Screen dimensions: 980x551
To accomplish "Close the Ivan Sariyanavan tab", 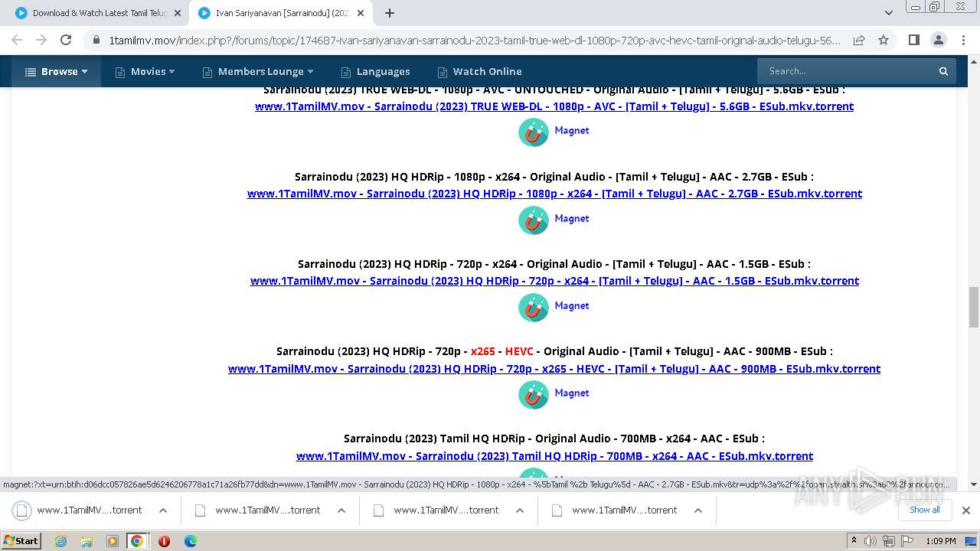I will coord(361,13).
